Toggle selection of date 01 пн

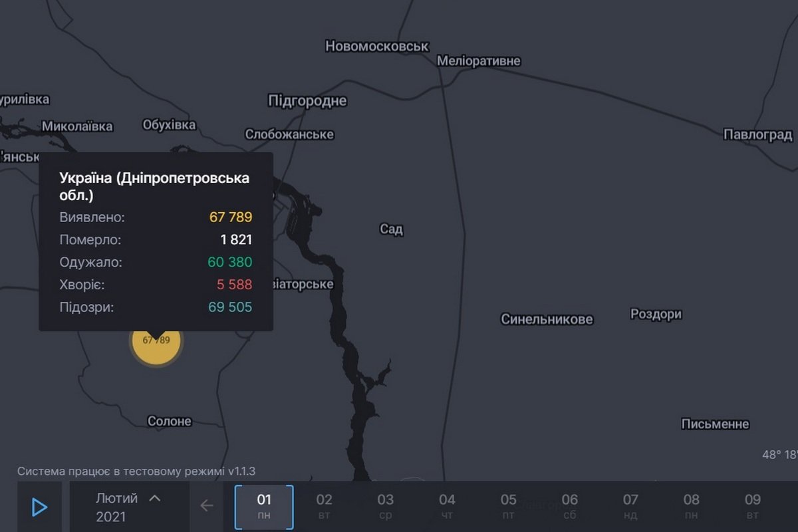click(264, 505)
